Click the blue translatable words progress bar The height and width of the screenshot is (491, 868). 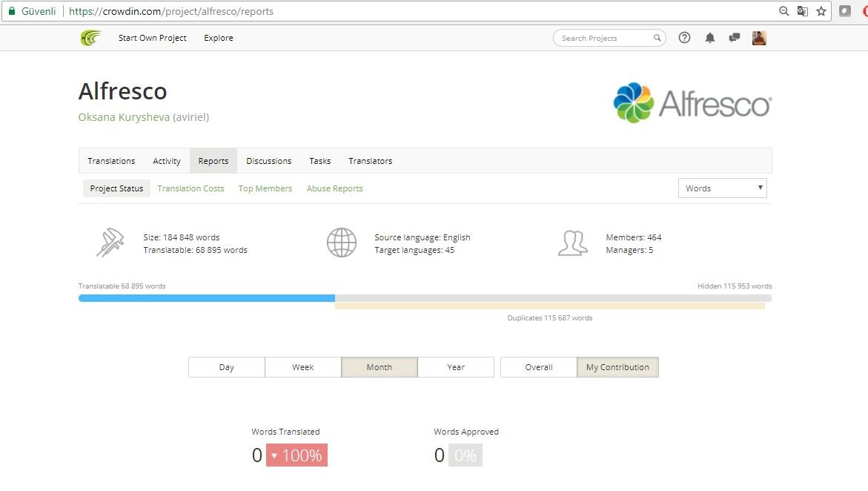(x=207, y=298)
